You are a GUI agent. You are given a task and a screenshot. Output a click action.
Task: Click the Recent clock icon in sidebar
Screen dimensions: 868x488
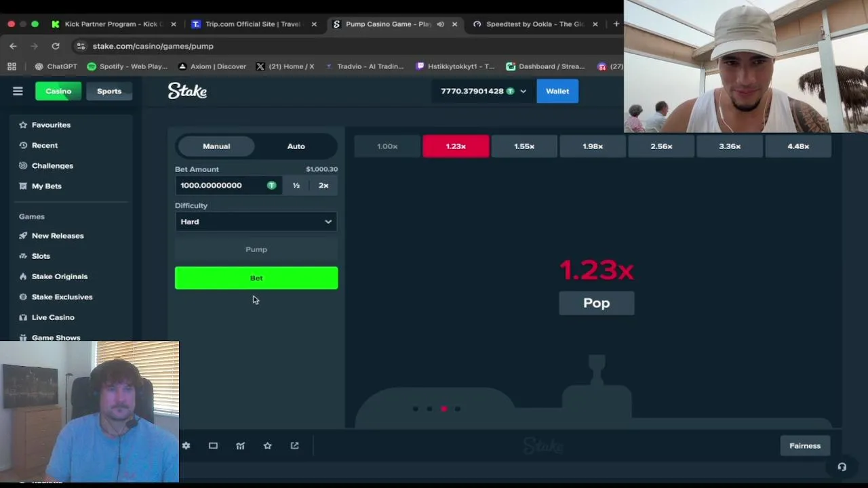pyautogui.click(x=23, y=145)
